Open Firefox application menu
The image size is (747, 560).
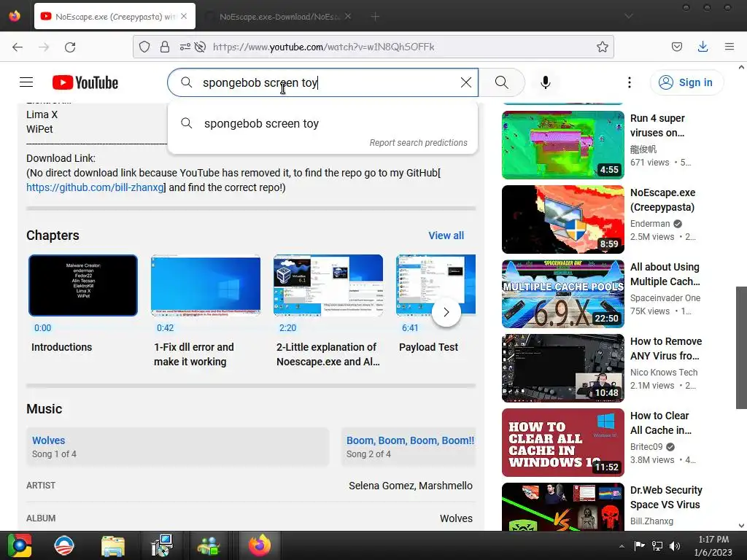[x=729, y=47]
